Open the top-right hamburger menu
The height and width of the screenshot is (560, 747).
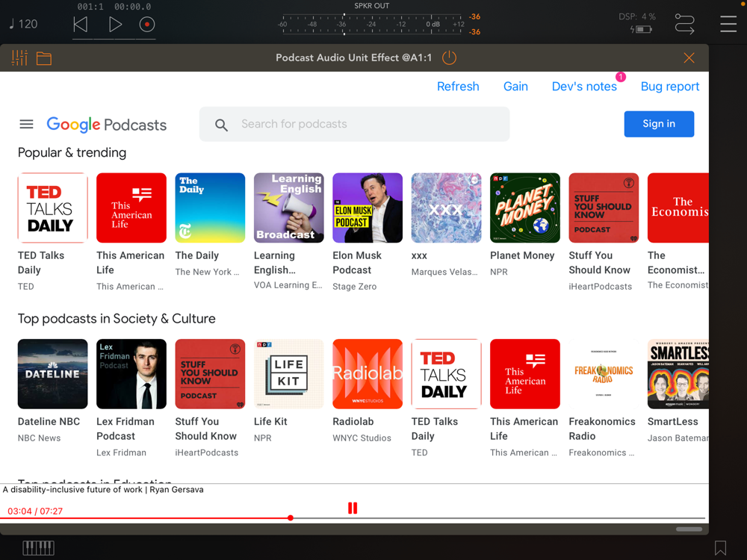(x=728, y=24)
